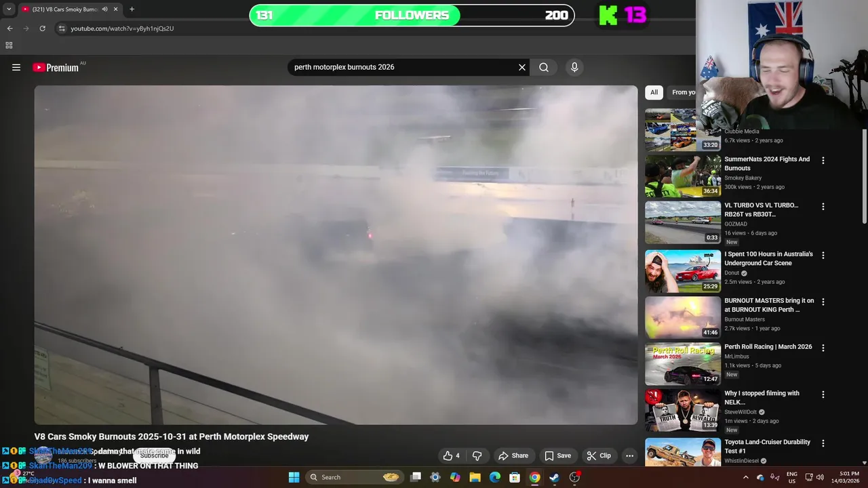Viewport: 868px width, 488px height.
Task: Reload the page
Action: pyautogui.click(x=42, y=28)
